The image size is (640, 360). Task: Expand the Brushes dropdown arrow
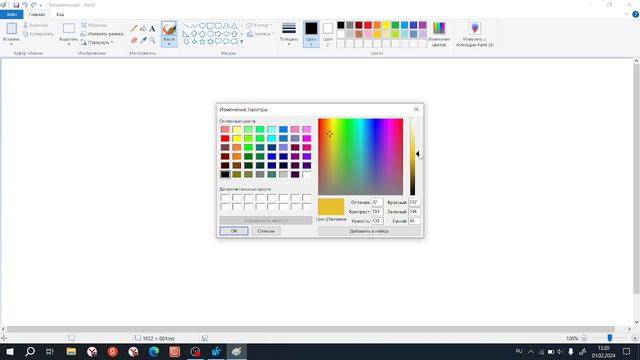click(x=169, y=44)
